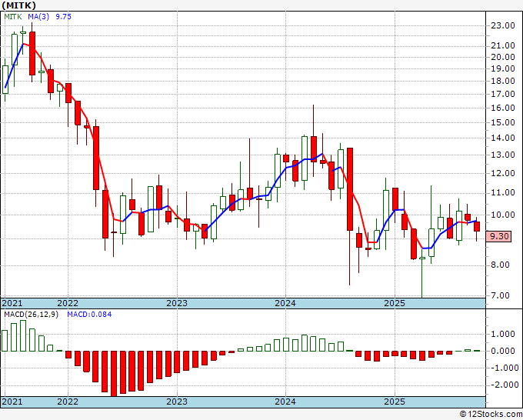Select 2022 on the price timeline
Screen dimensions: 523x420
68,303
